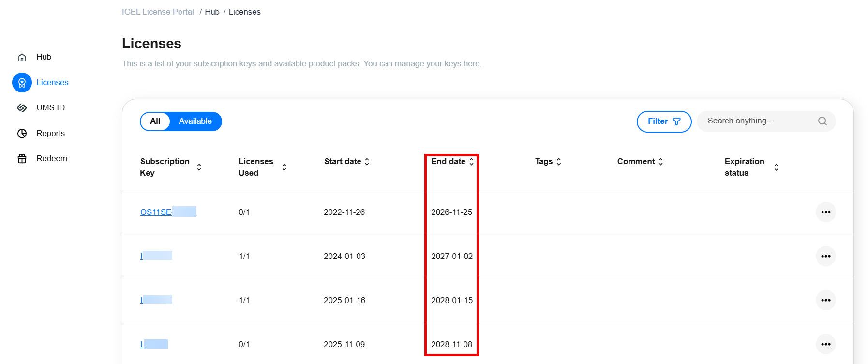Click the Hub home icon in sidebar
Viewport: 868px width, 364px height.
click(22, 57)
